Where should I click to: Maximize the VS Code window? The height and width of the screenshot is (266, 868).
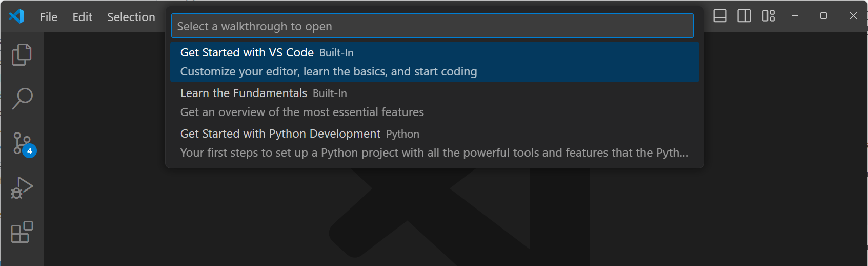[x=823, y=16]
